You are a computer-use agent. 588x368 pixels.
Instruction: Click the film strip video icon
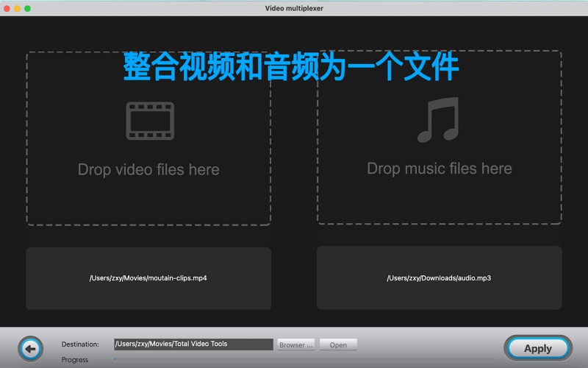(149, 121)
